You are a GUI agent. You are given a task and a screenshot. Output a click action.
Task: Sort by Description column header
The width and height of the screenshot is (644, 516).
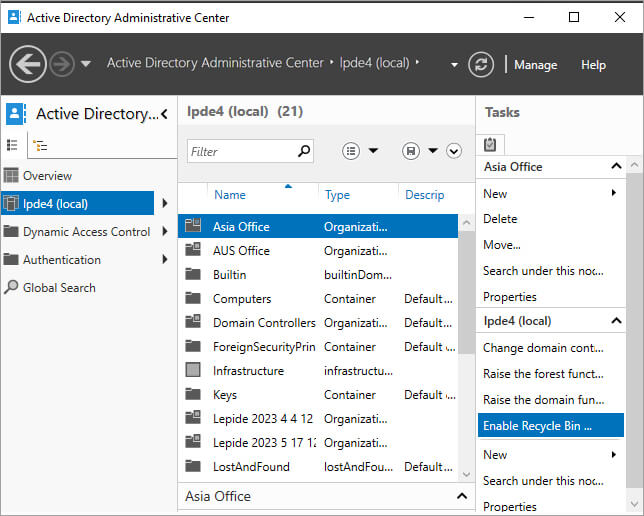[x=425, y=195]
